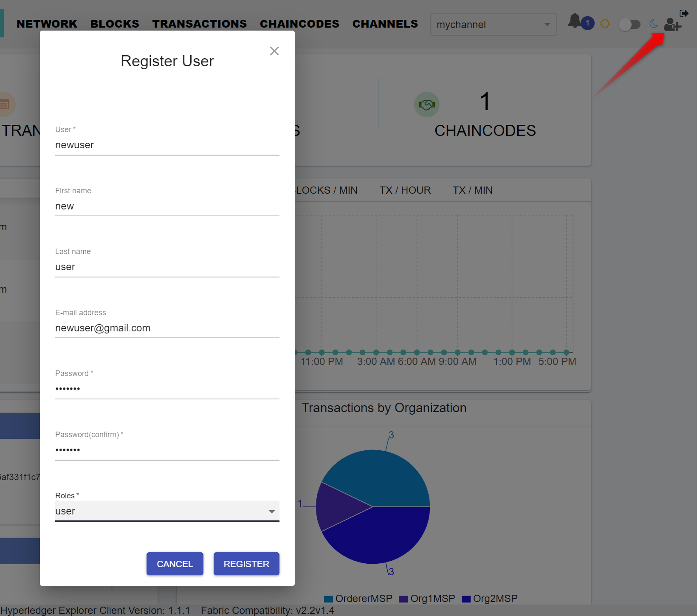Screen dimensions: 697x616
Task: Click the Password(confirm) field
Action: [167, 450]
